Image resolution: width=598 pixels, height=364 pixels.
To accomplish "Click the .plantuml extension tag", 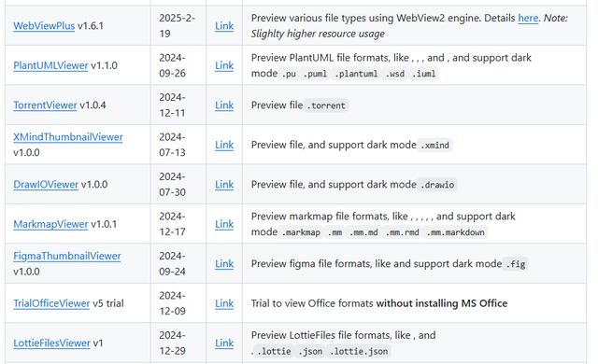I will (356, 74).
